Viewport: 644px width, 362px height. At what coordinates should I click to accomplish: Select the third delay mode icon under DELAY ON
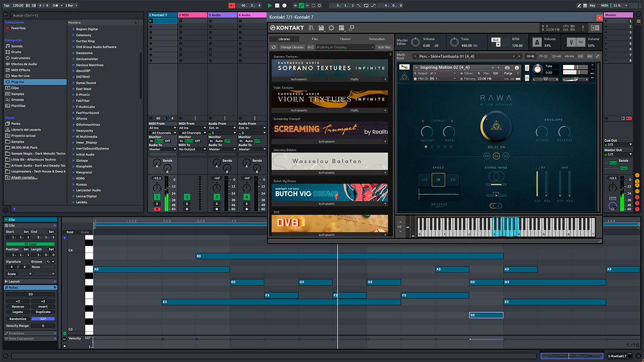tap(506, 156)
